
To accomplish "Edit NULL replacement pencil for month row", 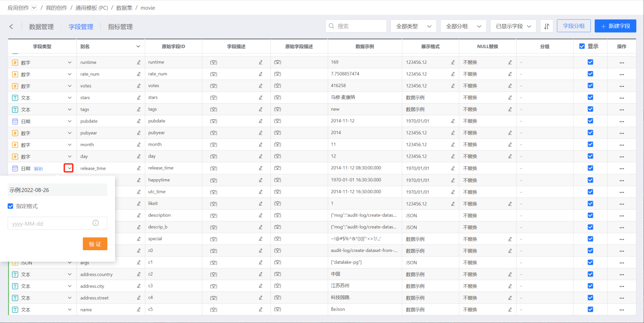I will [x=510, y=145].
